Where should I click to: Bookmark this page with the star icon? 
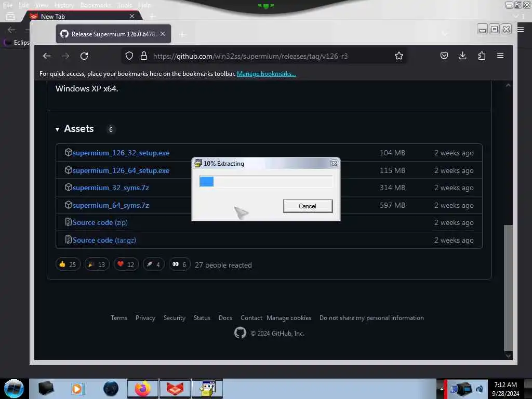pyautogui.click(x=398, y=56)
